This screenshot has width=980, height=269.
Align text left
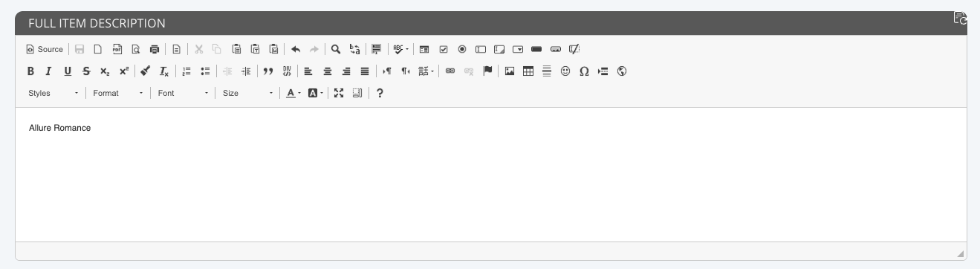[308, 71]
